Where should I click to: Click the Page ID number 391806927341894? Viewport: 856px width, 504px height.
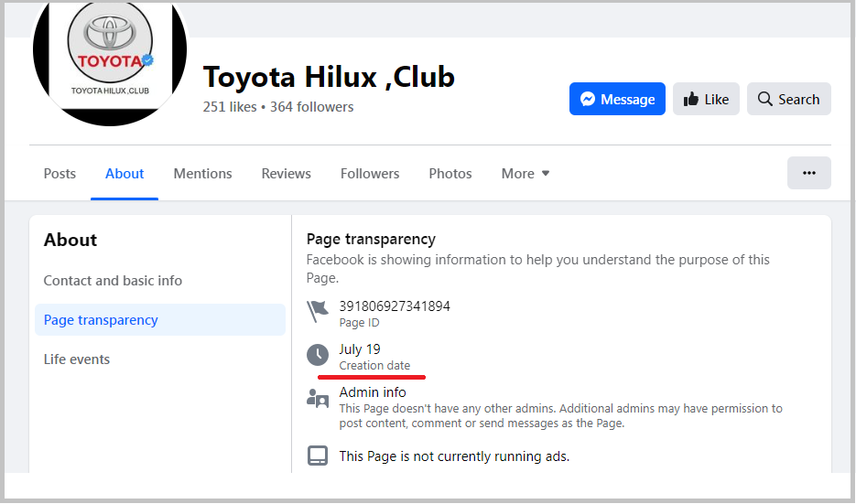[x=395, y=306]
